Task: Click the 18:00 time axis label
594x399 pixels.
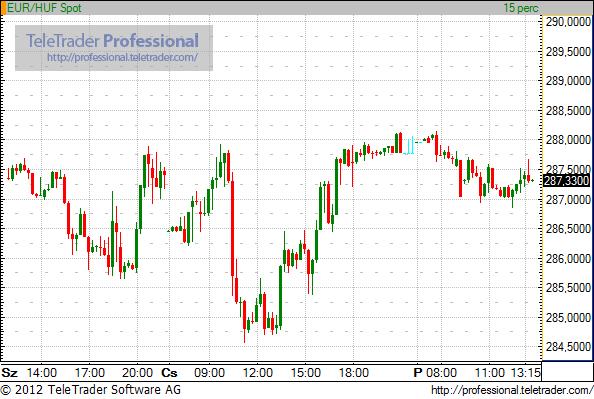Action: (353, 373)
